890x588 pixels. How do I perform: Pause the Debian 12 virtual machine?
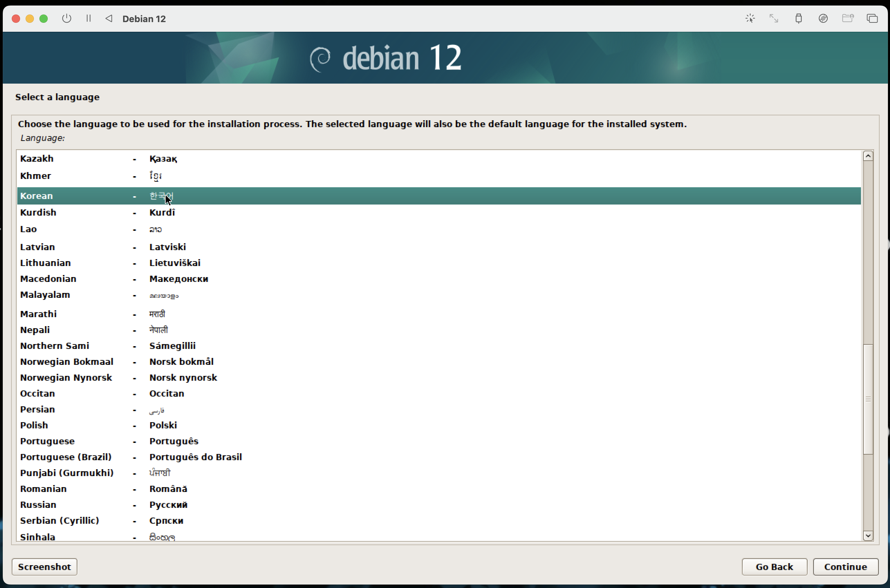pos(89,18)
